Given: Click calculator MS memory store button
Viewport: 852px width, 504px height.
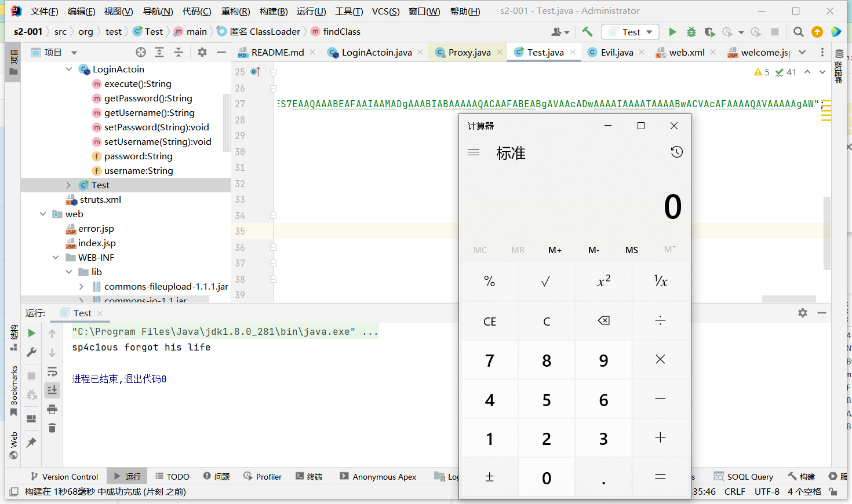Looking at the screenshot, I should coord(632,250).
